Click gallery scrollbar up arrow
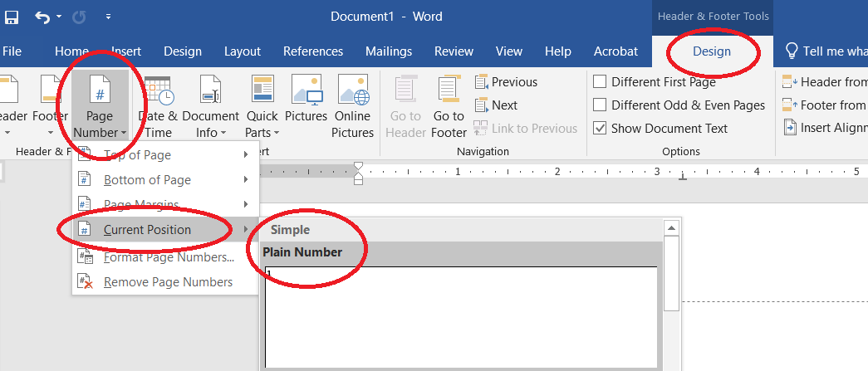Image resolution: width=868 pixels, height=371 pixels. pos(671,227)
